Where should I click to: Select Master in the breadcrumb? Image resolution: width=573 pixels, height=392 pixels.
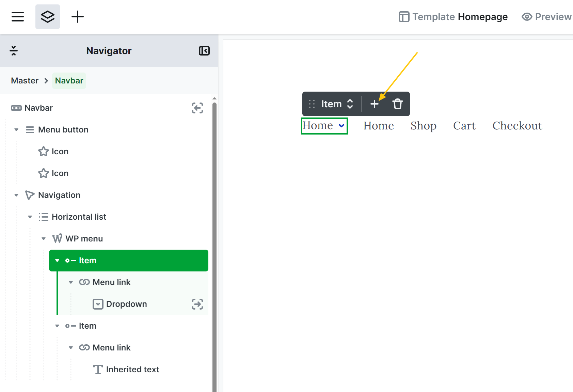tap(25, 81)
